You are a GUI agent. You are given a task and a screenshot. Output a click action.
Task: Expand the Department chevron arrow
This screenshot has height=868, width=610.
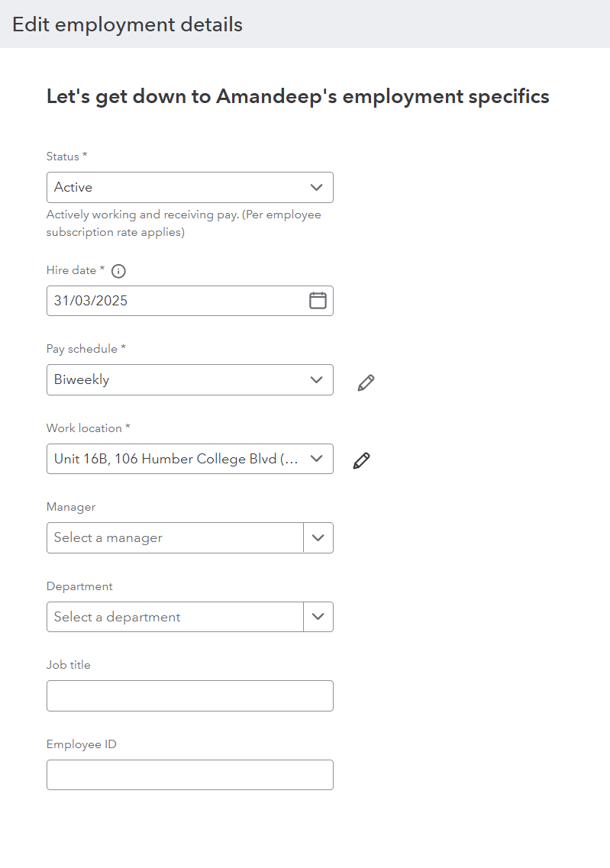tap(318, 617)
